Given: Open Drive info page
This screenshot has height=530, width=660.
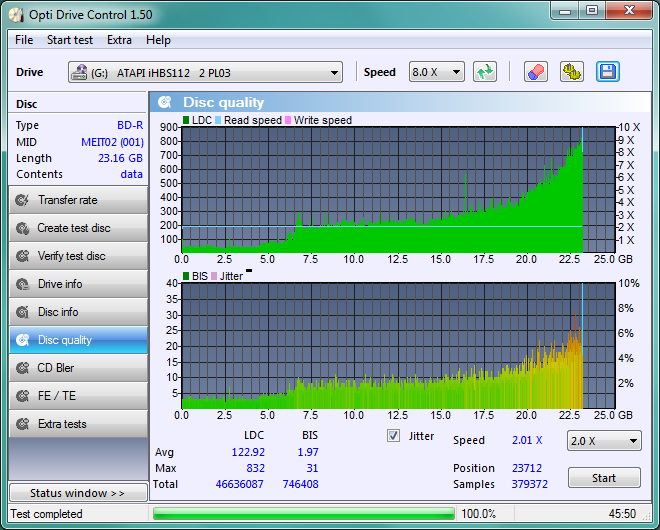Looking at the screenshot, I should (x=78, y=284).
